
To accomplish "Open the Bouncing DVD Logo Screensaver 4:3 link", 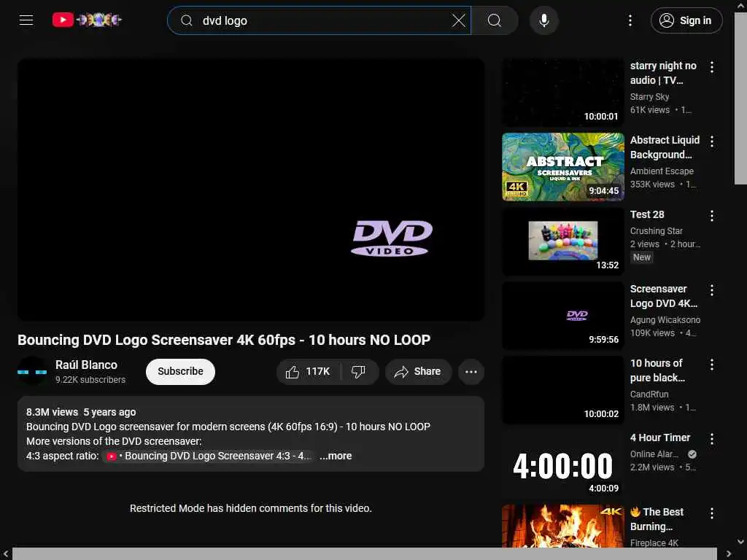I will coord(209,456).
